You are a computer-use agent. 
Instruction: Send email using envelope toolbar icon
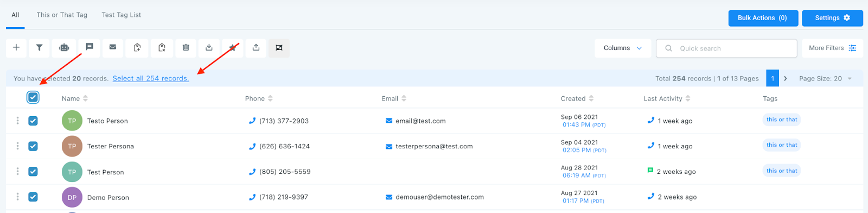(113, 47)
